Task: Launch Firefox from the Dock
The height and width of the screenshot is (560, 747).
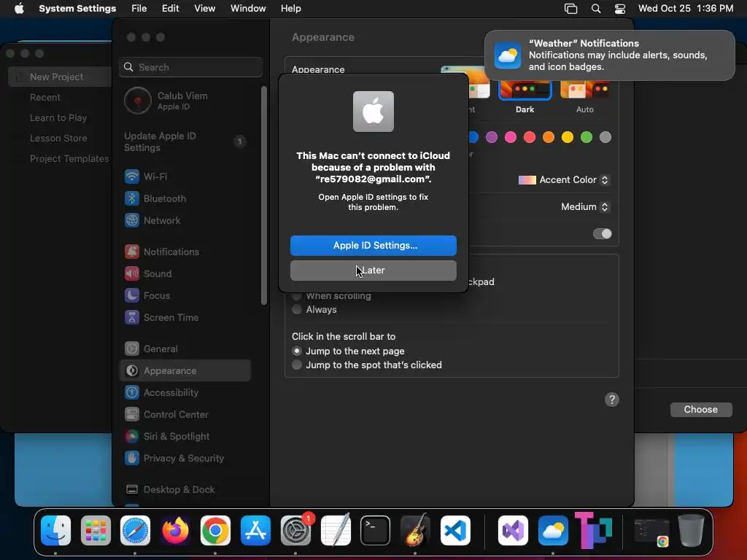Action: point(175,531)
